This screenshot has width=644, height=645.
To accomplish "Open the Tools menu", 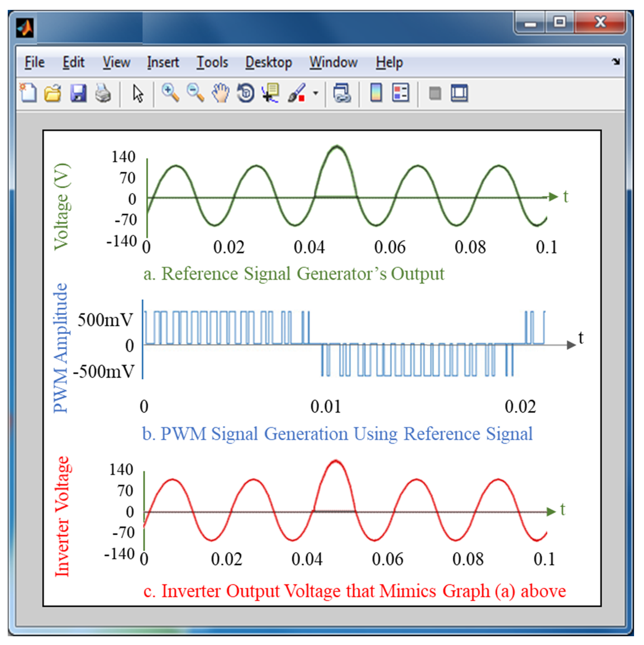I will click(212, 62).
